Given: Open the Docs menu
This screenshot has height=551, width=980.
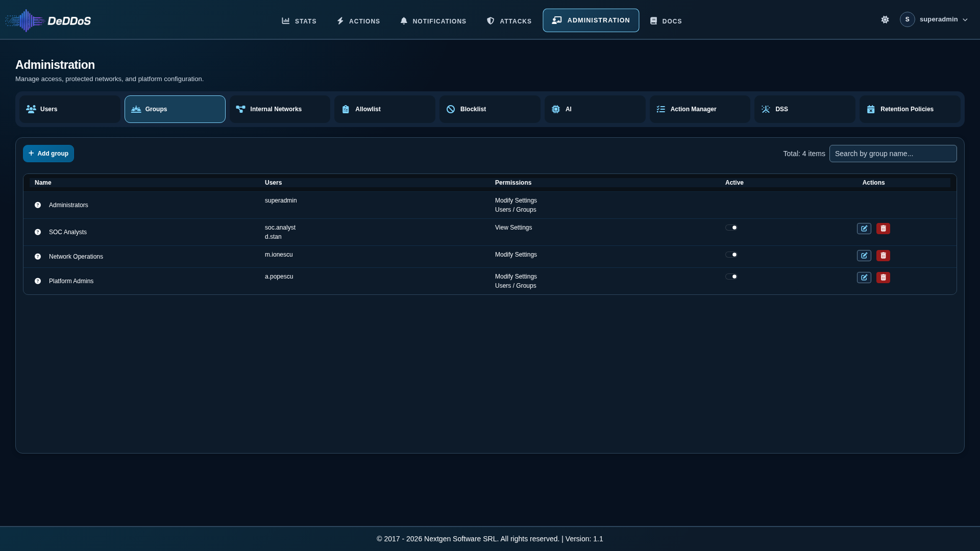Looking at the screenshot, I should coord(666,21).
